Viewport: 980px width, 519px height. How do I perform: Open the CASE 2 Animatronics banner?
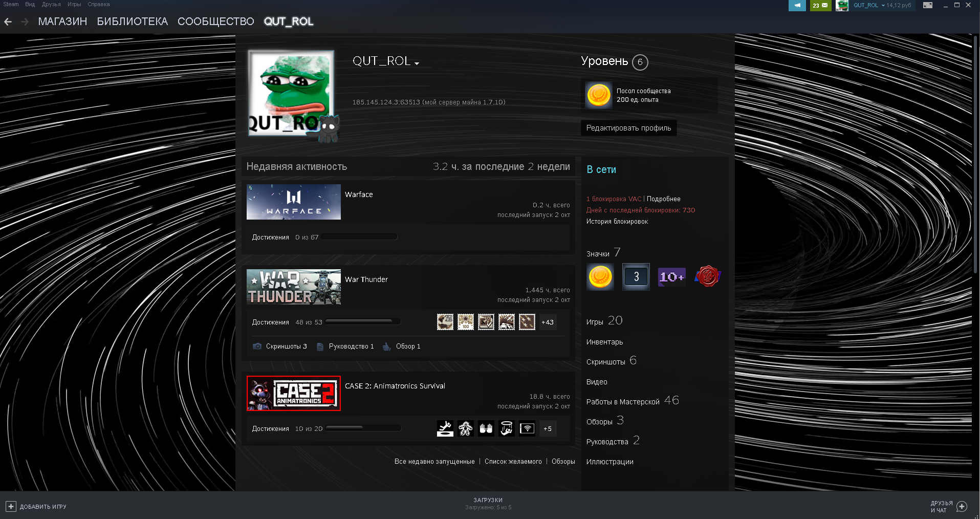[x=294, y=393]
